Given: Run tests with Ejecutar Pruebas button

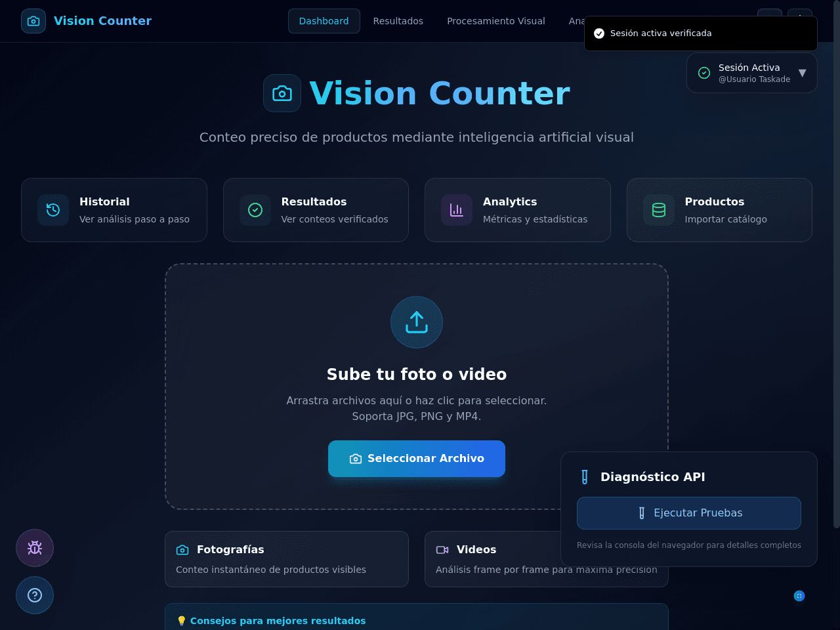Looking at the screenshot, I should click(689, 513).
